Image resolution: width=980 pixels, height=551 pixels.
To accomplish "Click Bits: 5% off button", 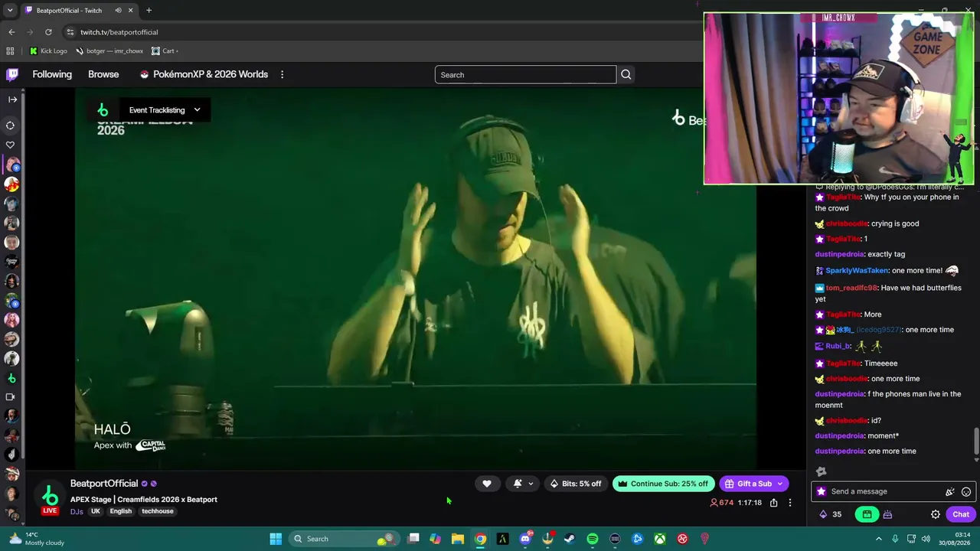I will coord(576,484).
